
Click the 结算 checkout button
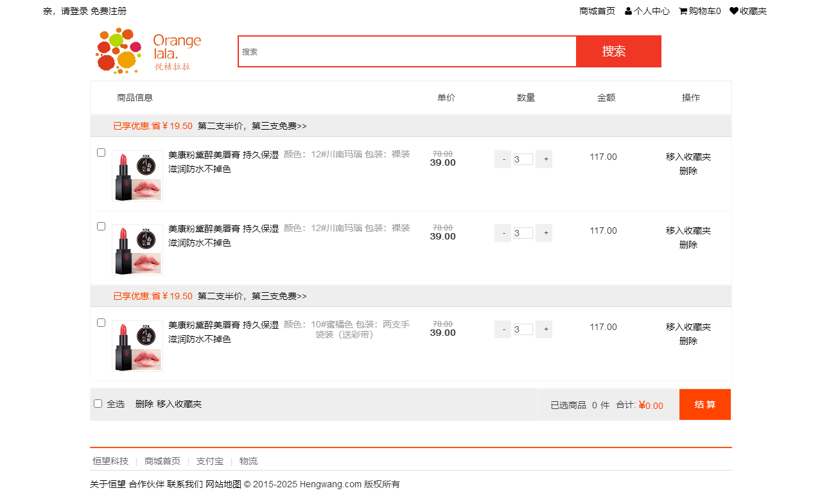coord(704,404)
